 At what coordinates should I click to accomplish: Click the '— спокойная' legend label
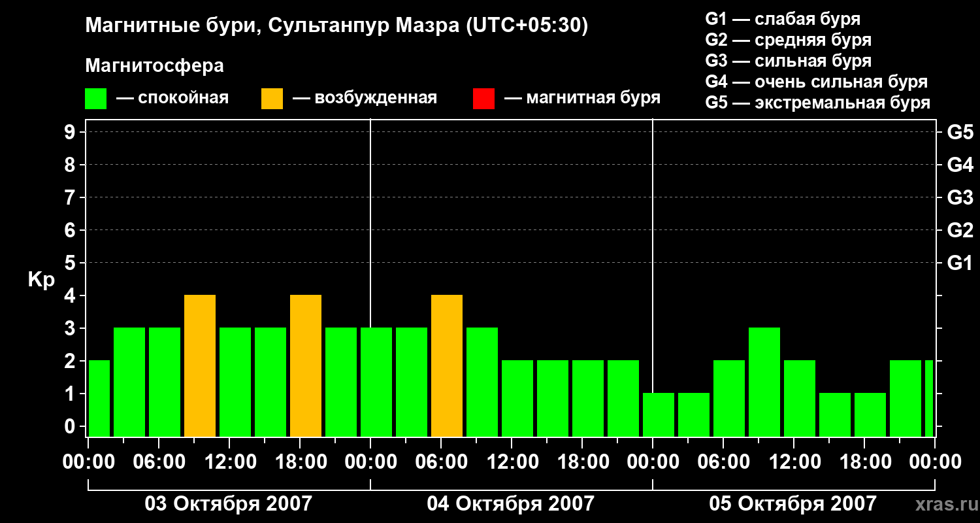pyautogui.click(x=172, y=99)
